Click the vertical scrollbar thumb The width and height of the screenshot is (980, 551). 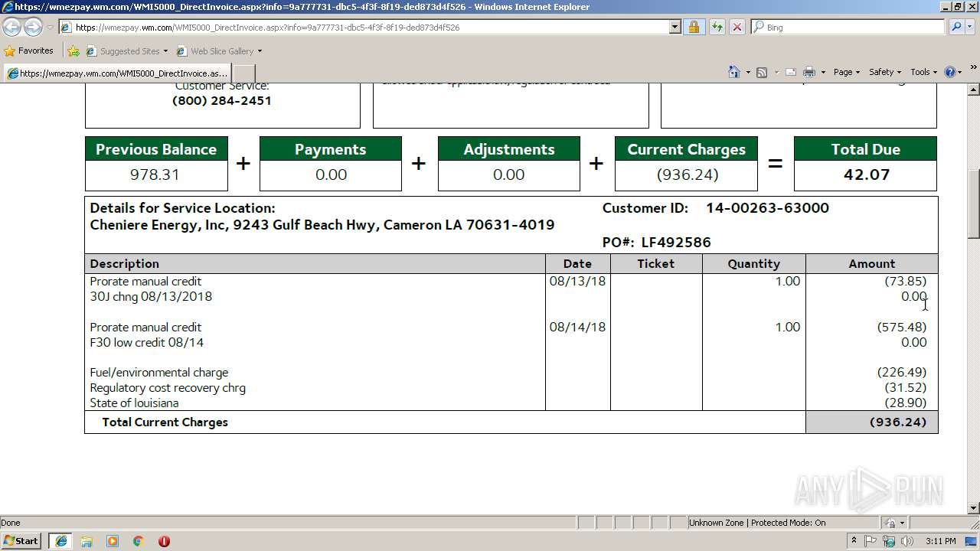974,204
